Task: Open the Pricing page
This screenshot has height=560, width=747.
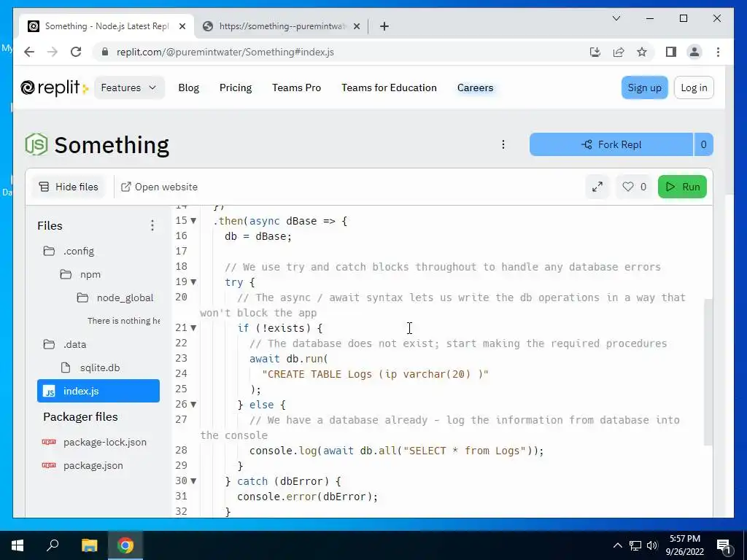Action: tap(236, 87)
